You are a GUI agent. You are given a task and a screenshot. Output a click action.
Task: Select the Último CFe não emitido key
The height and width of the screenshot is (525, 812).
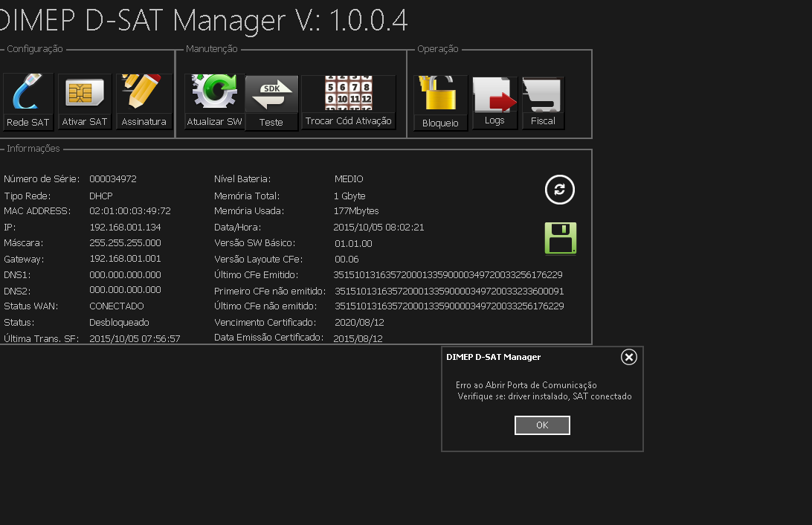(x=449, y=306)
